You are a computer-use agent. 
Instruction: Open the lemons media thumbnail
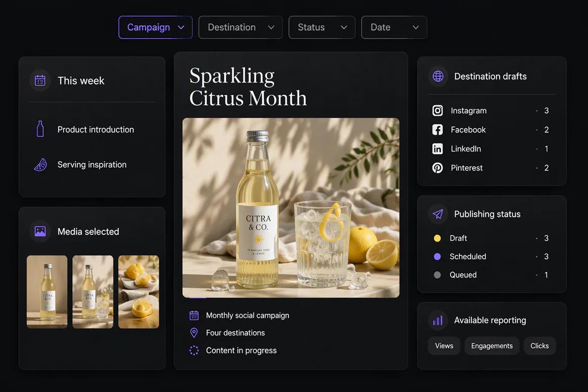139,292
